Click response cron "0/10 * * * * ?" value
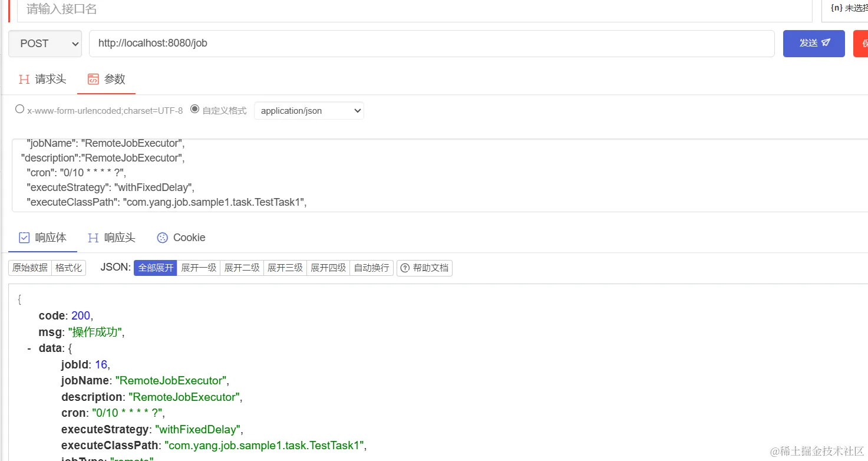Screen dimensions: 868x461 (x=128, y=413)
